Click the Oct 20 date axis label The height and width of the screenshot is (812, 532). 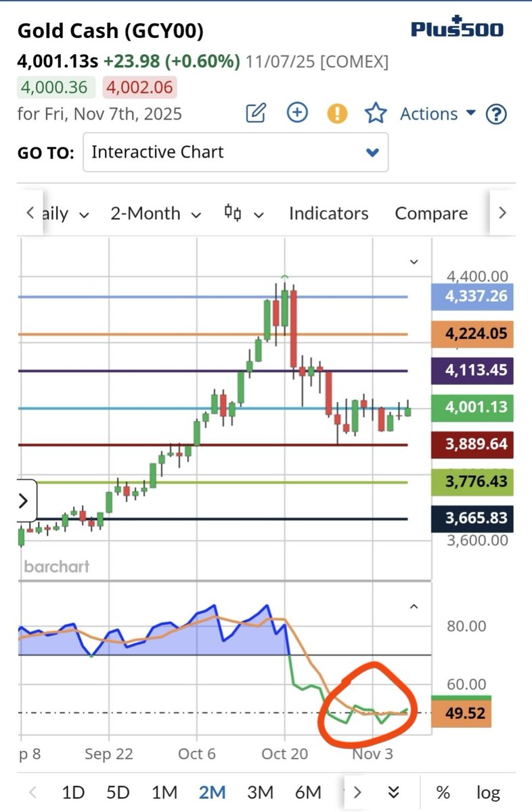tap(284, 754)
